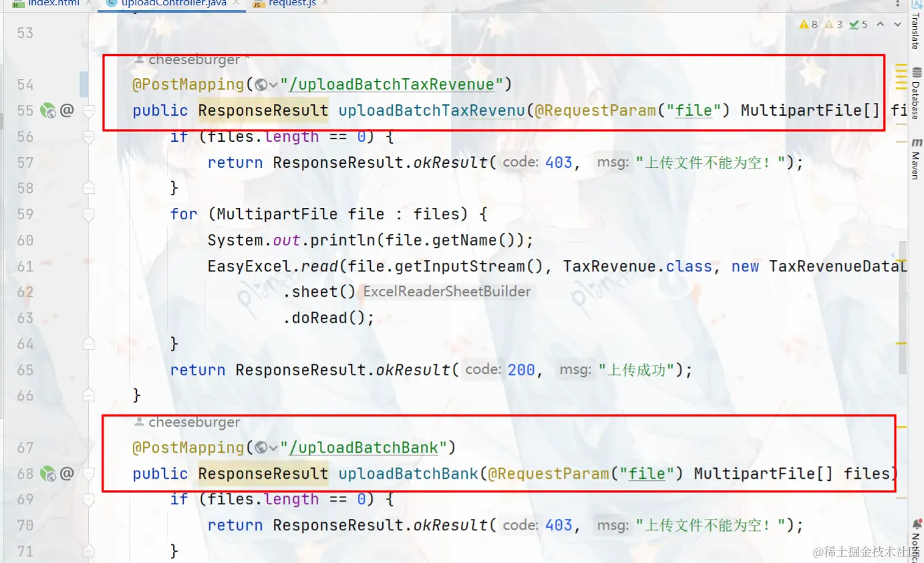Jump to previous highlighted problem with up arrow
924x563 pixels.
(x=881, y=24)
